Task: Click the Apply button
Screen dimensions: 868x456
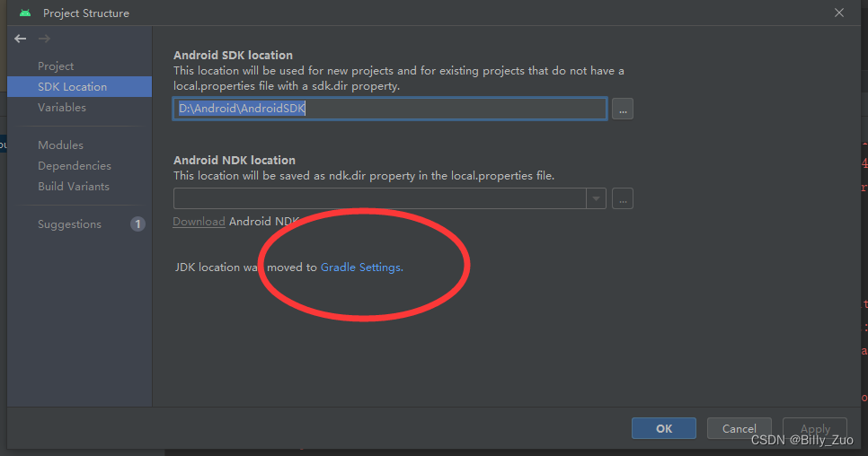Action: click(815, 428)
